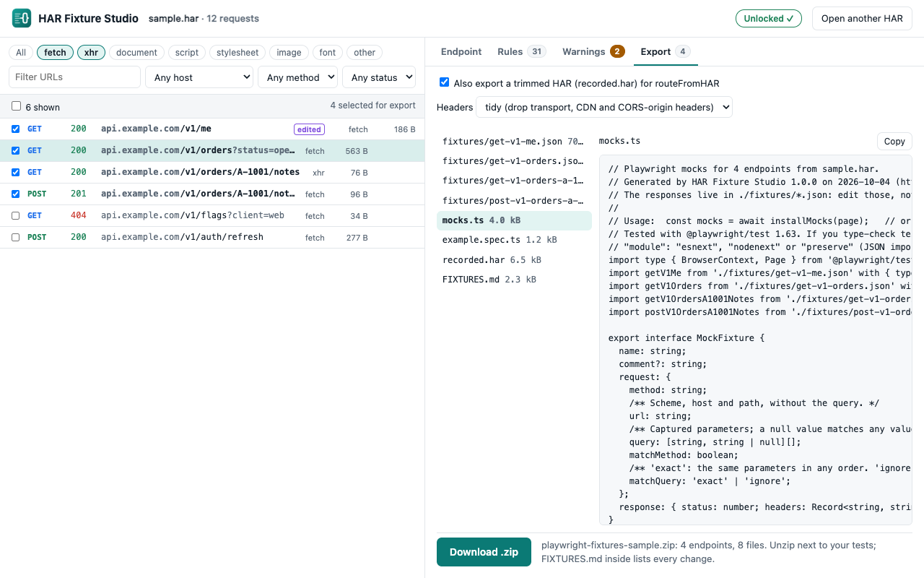Uncheck the POST 201 orders notes checkbox

pos(16,194)
